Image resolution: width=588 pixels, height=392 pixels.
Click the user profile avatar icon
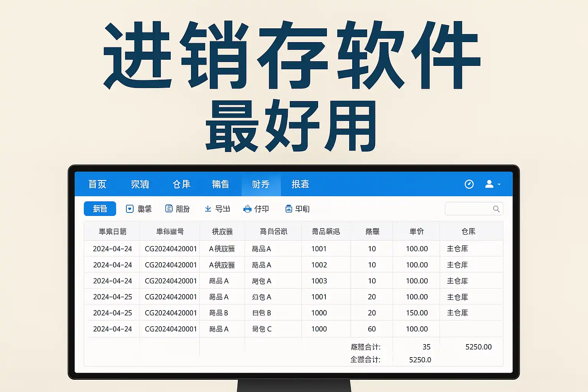pyautogui.click(x=489, y=184)
